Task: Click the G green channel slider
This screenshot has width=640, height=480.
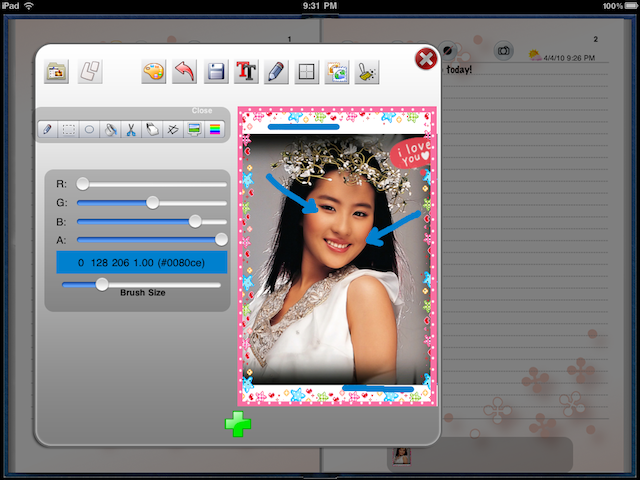Action: coord(152,202)
